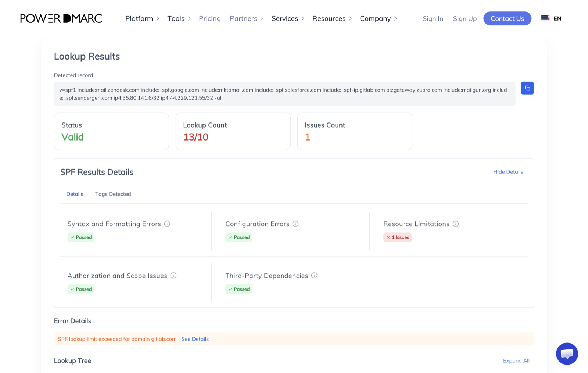Click Sign Up

(x=465, y=18)
